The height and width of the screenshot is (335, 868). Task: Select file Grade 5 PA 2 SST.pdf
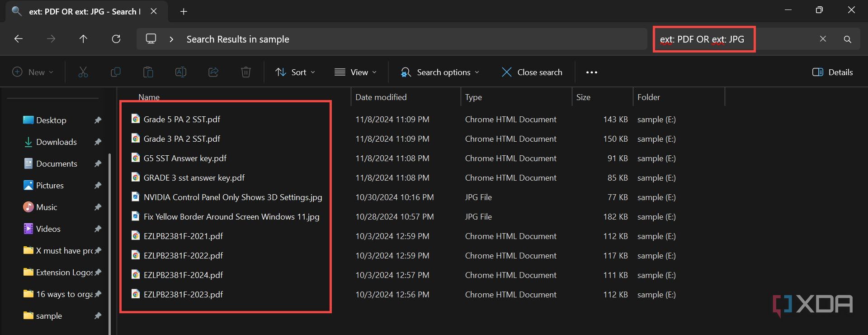coord(182,119)
